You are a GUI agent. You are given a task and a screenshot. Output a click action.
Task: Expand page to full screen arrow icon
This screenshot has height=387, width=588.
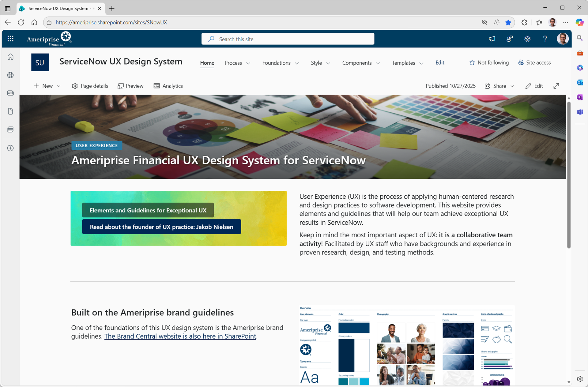coord(556,86)
